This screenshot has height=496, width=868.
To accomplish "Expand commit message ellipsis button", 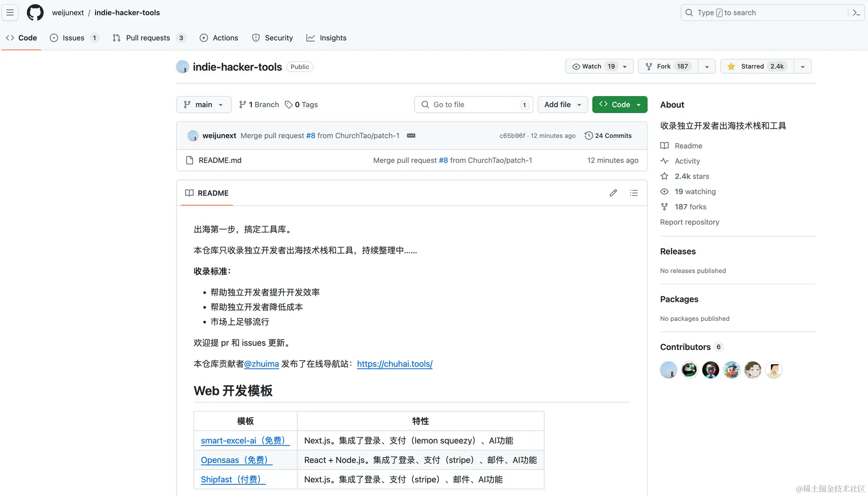I will click(411, 136).
